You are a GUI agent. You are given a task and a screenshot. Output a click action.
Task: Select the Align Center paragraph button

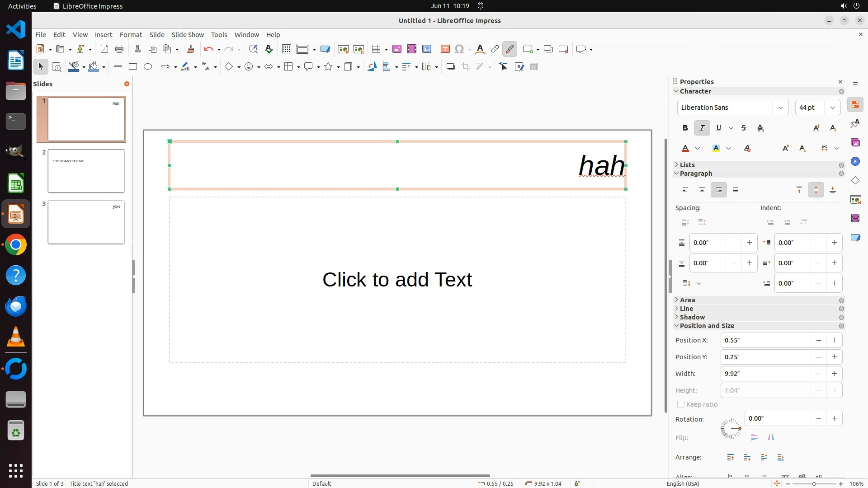coord(702,190)
